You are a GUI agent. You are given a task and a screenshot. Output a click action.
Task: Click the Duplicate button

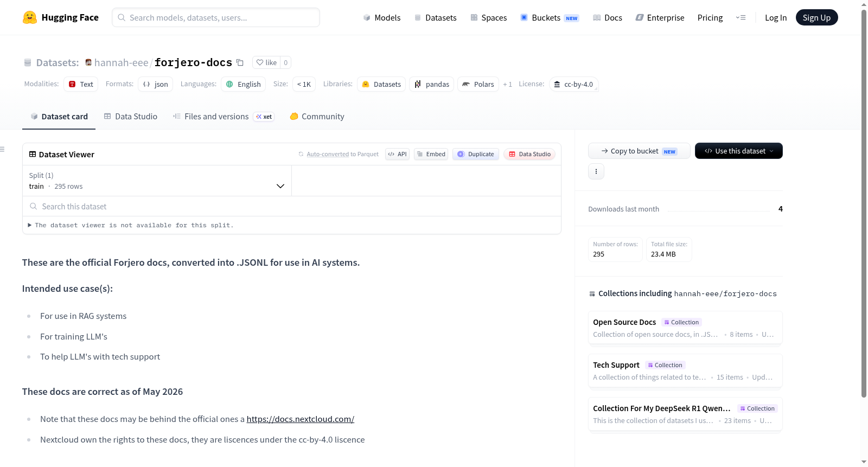pyautogui.click(x=476, y=154)
